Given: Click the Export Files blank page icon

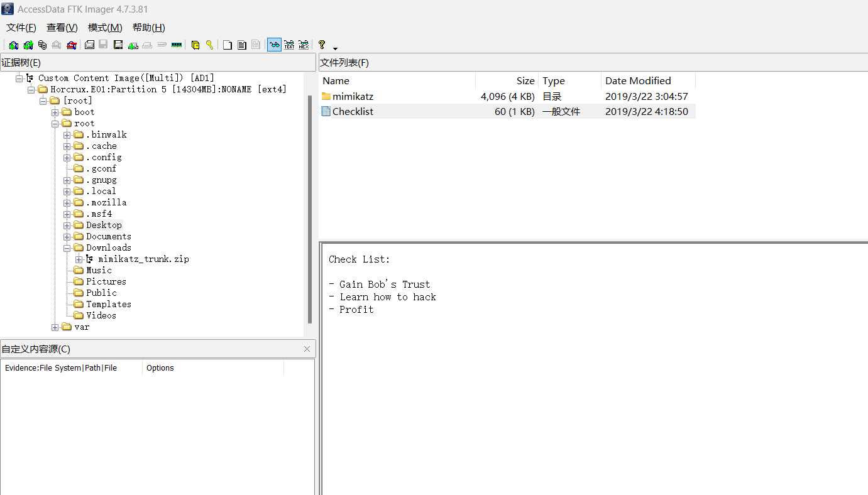Looking at the screenshot, I should [x=227, y=45].
